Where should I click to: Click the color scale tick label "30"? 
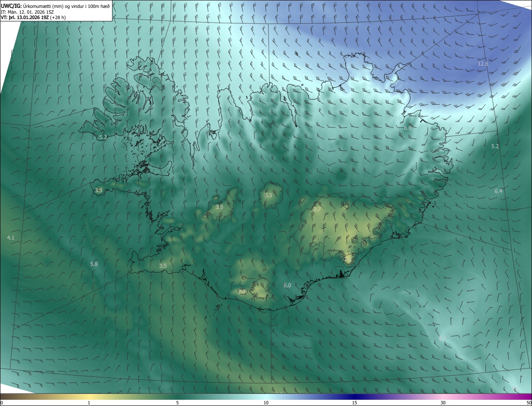443,403
